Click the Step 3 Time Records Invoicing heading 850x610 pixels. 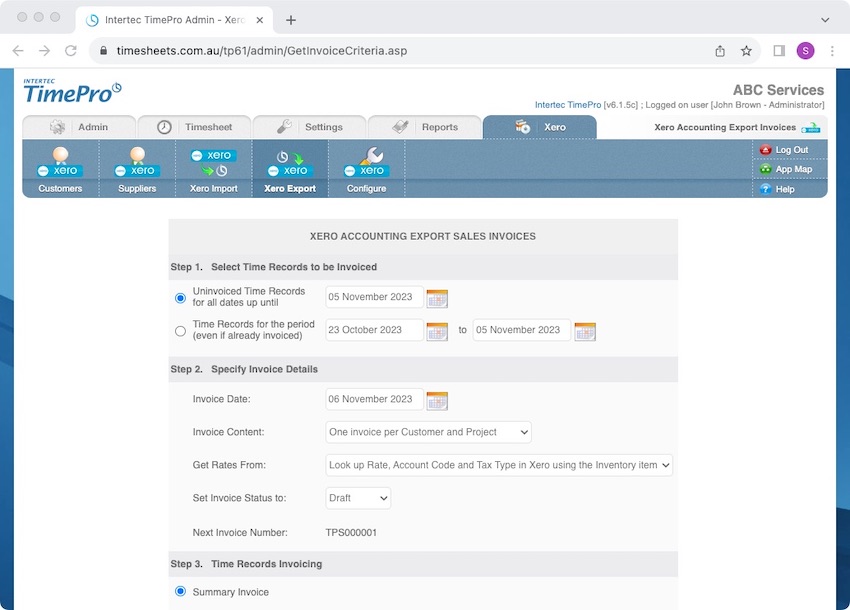246,564
